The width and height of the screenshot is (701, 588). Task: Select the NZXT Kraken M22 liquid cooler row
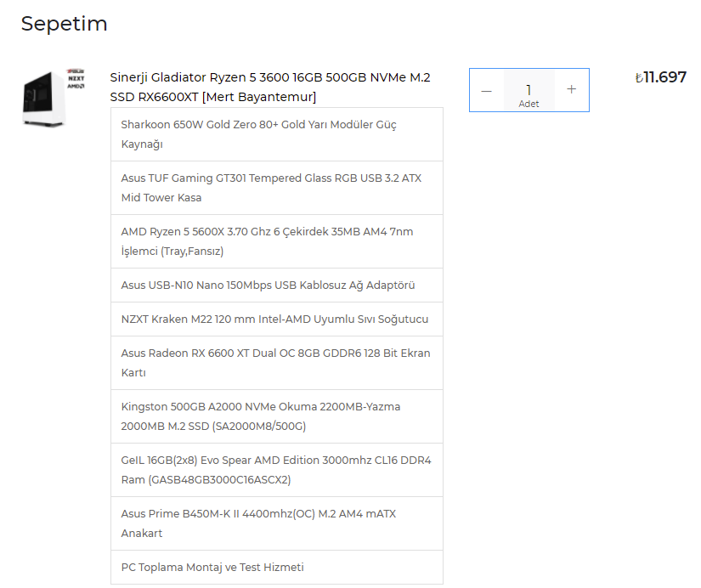pos(277,319)
